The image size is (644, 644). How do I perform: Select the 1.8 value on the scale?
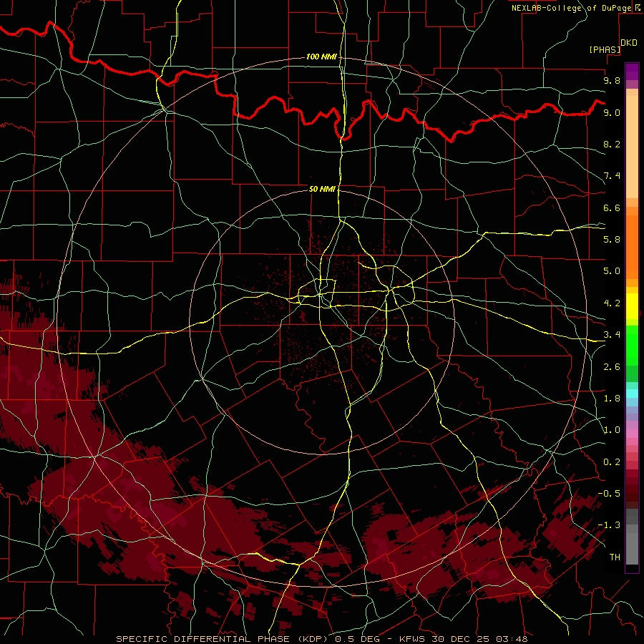[x=612, y=399]
